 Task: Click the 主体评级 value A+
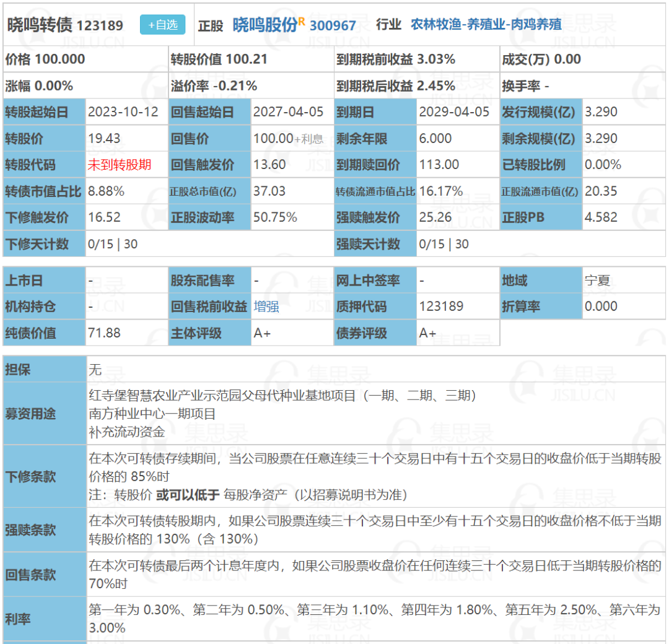[262, 333]
